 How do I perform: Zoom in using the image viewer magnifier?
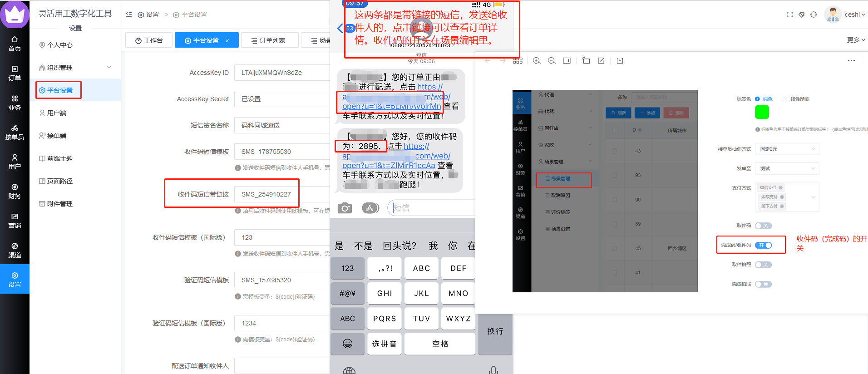click(537, 60)
